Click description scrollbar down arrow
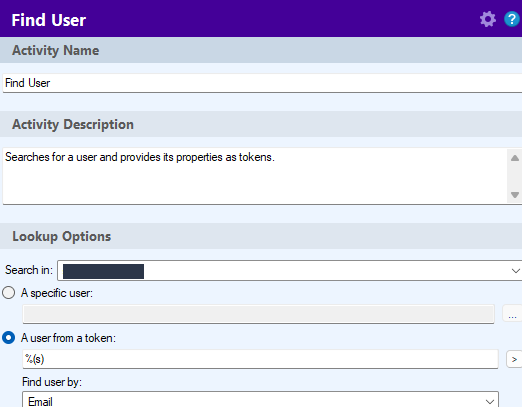 pos(515,195)
